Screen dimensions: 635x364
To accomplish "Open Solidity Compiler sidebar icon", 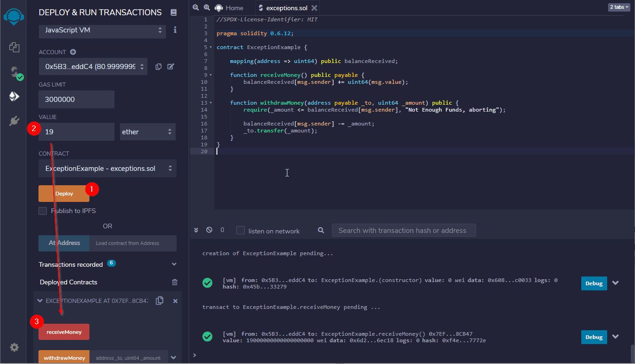I will click(16, 73).
